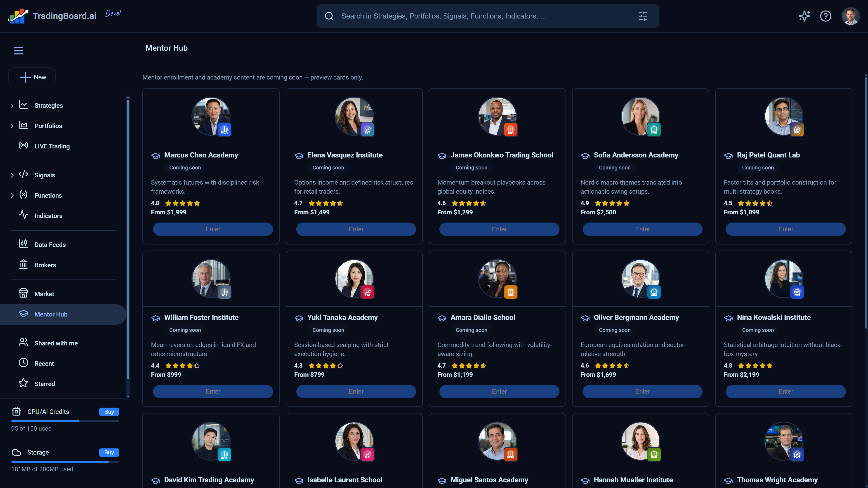Click Enter on Amara Diallo School card

[x=499, y=392]
